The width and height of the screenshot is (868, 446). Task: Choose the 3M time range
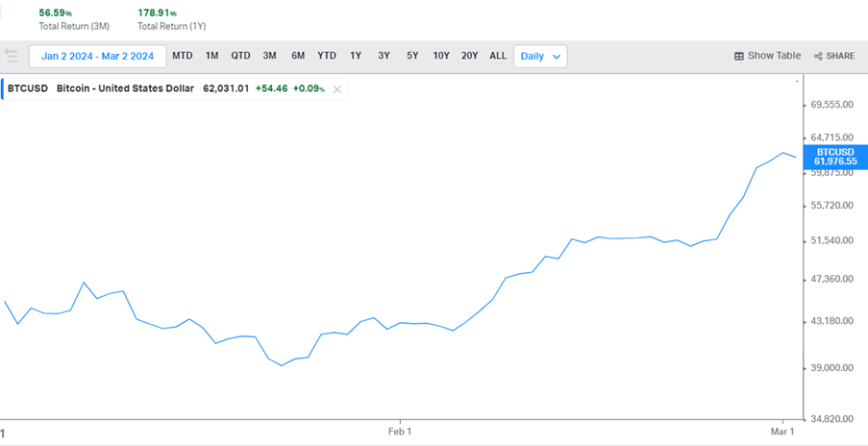(270, 56)
